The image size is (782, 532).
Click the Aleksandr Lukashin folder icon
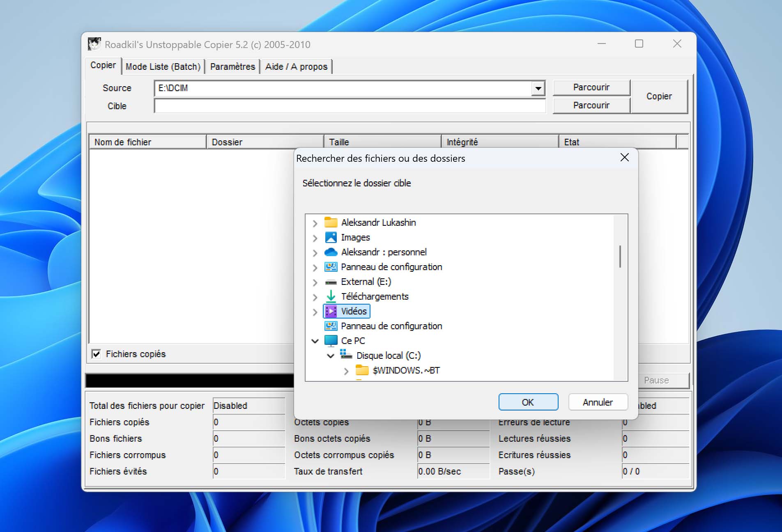[x=331, y=222]
